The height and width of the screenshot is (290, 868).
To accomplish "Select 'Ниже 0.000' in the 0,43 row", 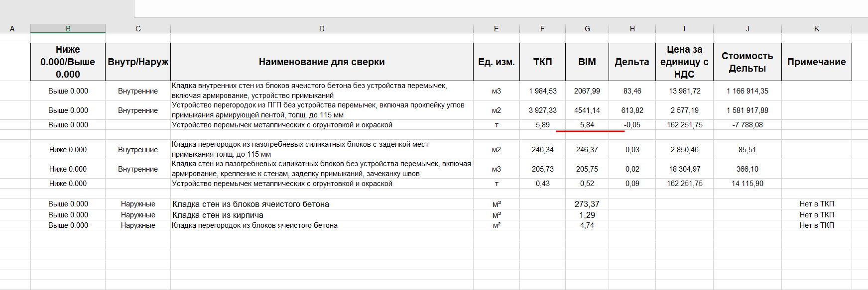I will [68, 184].
